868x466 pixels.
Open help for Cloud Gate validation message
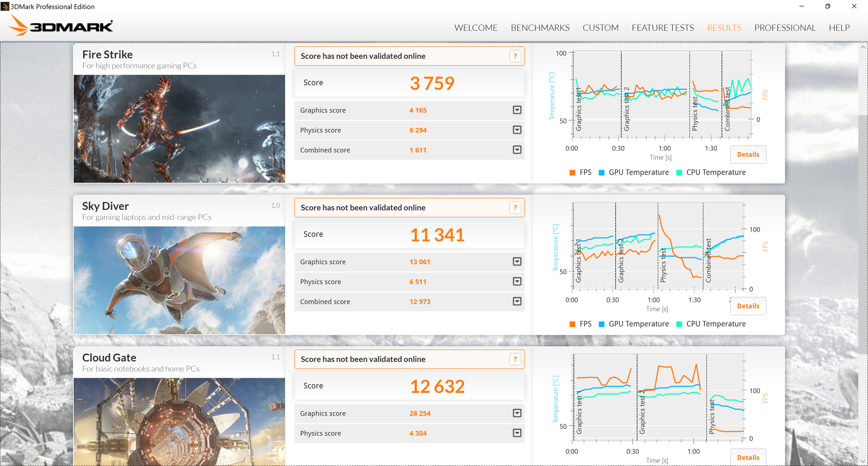tap(515, 359)
